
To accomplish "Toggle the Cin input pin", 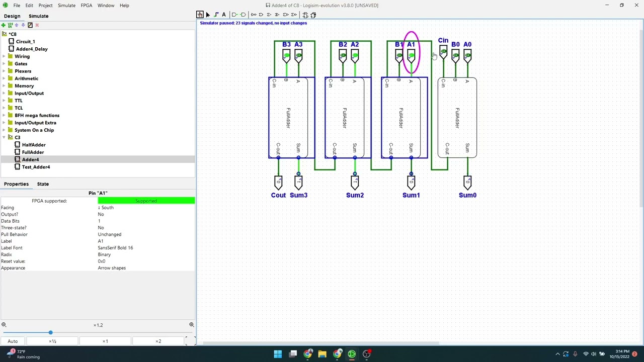I will pos(443,51).
